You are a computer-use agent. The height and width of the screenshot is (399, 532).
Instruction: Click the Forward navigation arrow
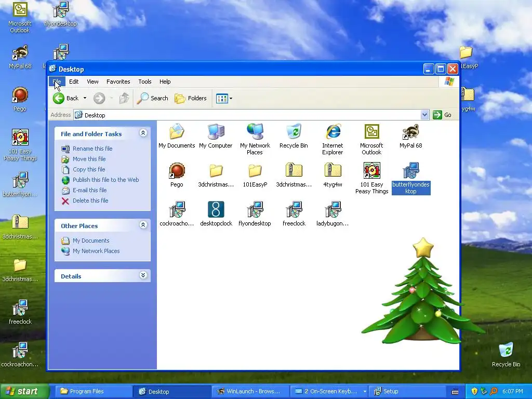pyautogui.click(x=99, y=98)
